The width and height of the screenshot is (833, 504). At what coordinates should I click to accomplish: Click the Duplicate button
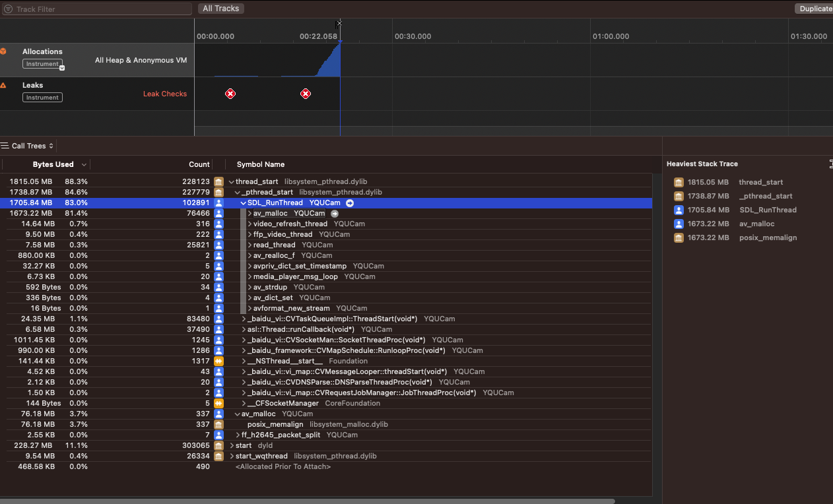click(x=814, y=9)
